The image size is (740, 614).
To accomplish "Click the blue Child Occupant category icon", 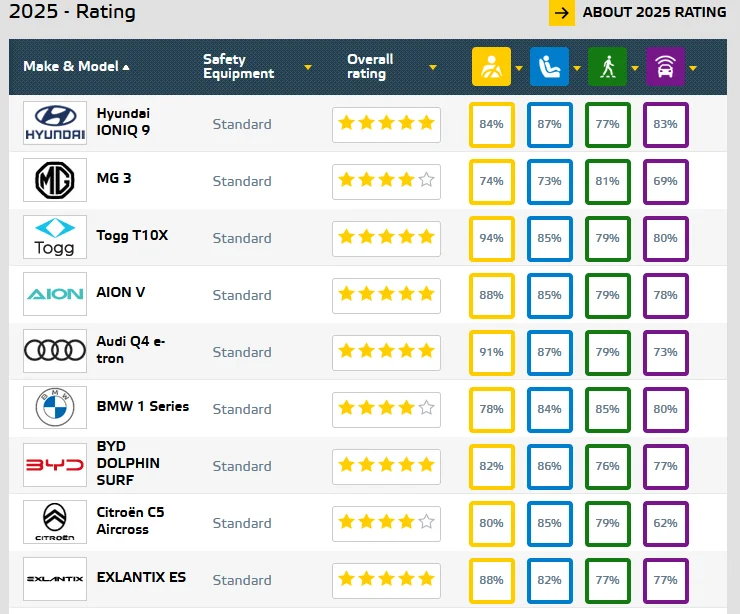I will pos(549,67).
